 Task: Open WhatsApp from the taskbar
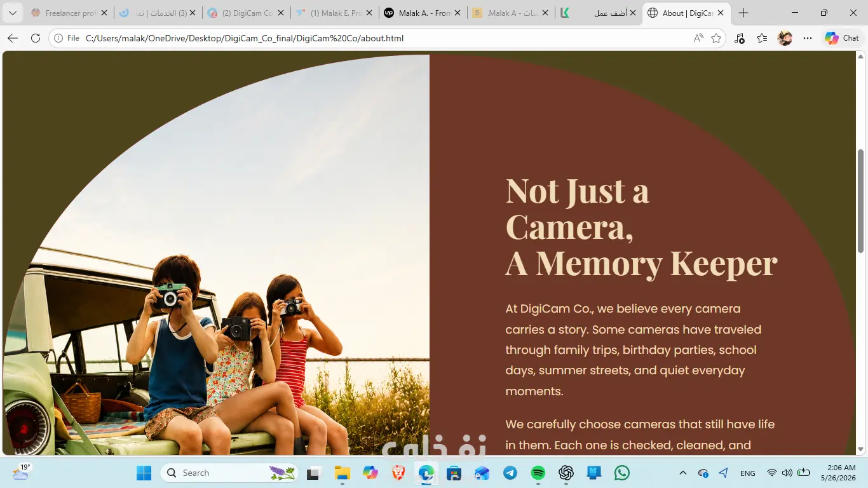coord(622,473)
